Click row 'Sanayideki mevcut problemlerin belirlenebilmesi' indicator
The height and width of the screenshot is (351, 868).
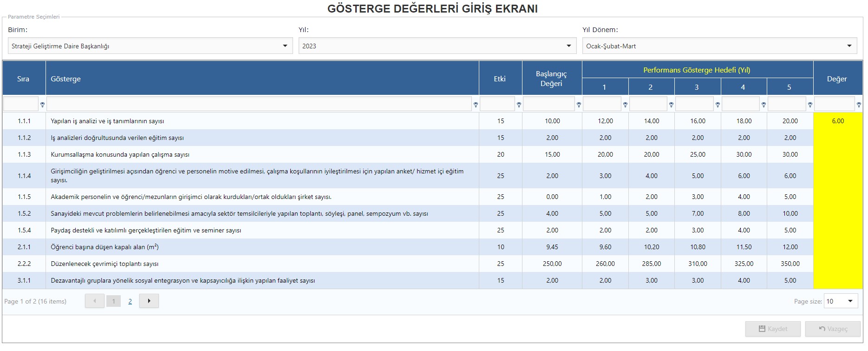[x=432, y=213]
